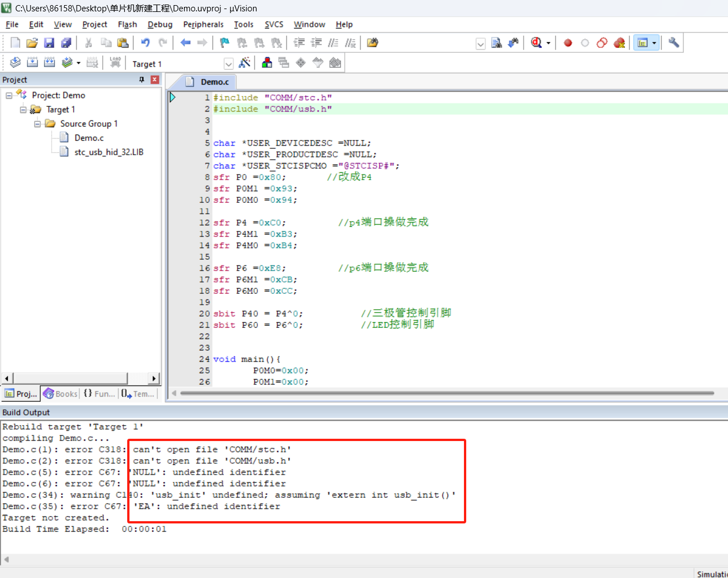728x578 pixels.
Task: Undo the last edit
Action: [x=145, y=43]
